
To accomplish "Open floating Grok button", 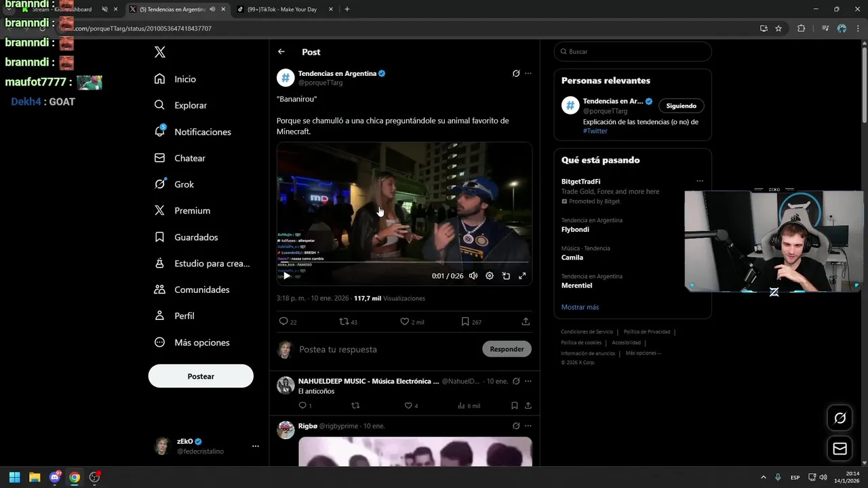I will [x=840, y=418].
